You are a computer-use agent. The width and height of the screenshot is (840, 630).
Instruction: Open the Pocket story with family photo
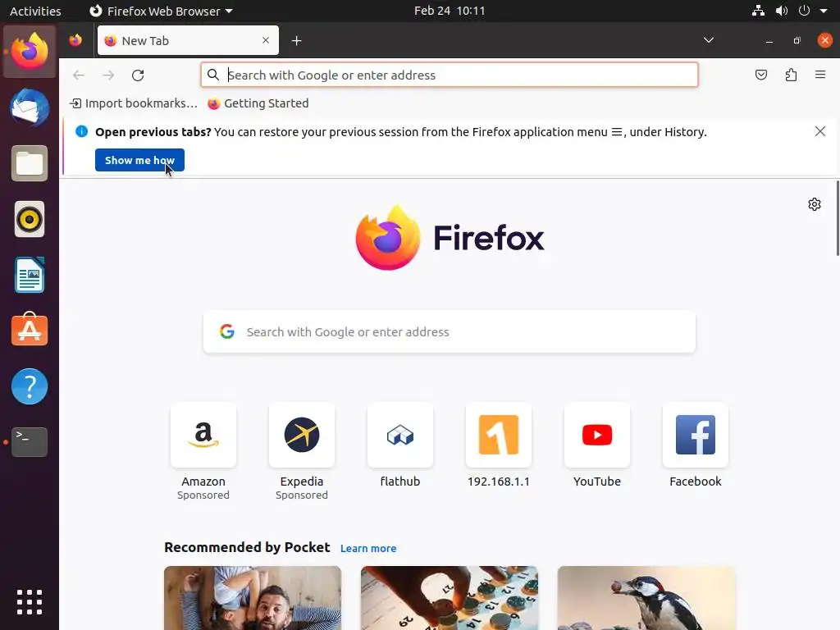253,598
